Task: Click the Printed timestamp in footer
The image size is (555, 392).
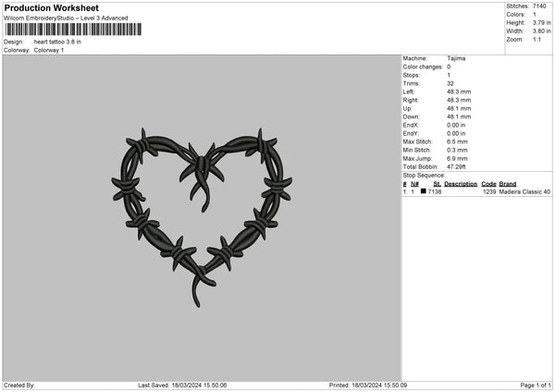Action: (369, 385)
